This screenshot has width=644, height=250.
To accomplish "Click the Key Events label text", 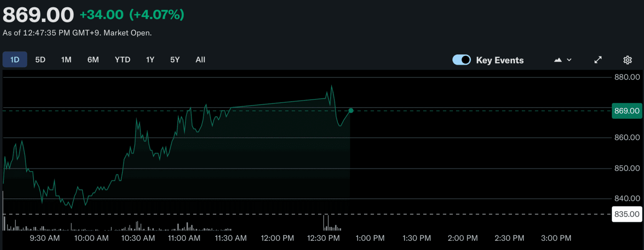I will point(500,60).
